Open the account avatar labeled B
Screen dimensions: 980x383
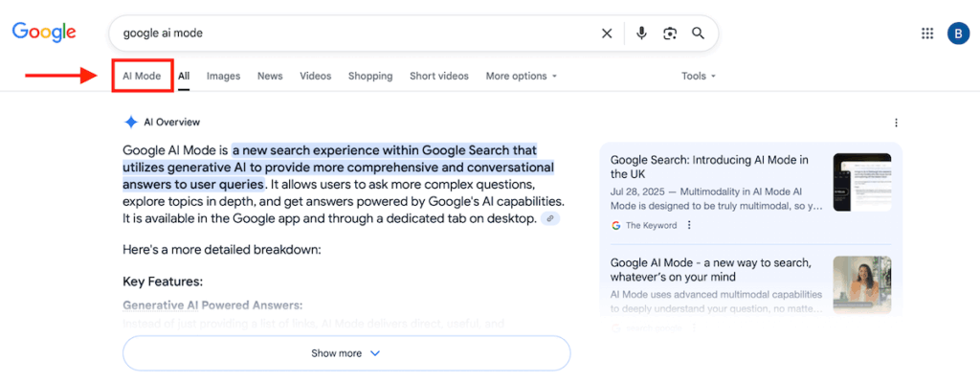(x=958, y=34)
